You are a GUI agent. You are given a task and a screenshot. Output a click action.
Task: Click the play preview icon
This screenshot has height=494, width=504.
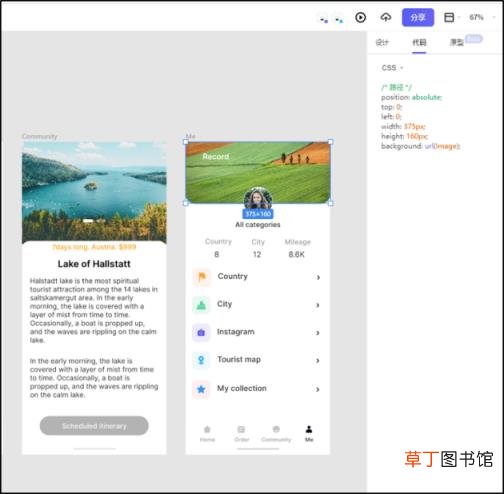(360, 17)
